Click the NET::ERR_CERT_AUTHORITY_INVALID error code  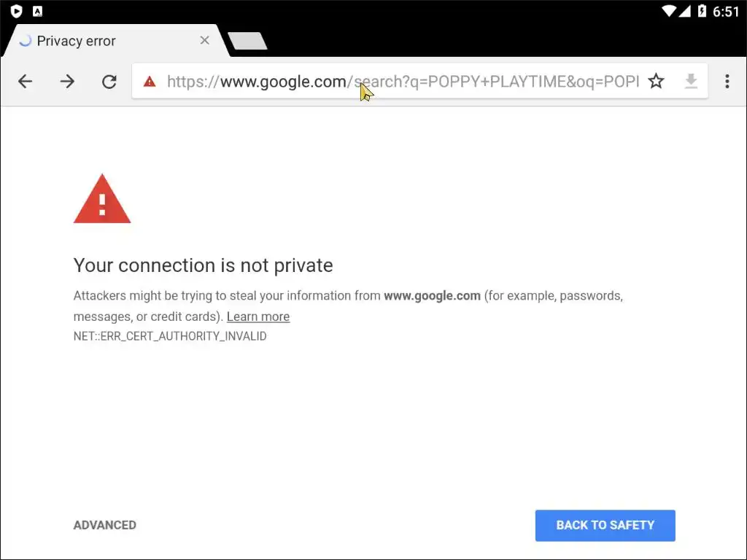click(170, 336)
